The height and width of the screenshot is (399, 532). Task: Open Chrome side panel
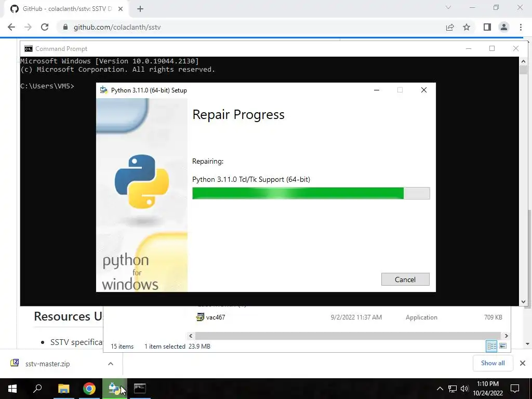point(487,27)
